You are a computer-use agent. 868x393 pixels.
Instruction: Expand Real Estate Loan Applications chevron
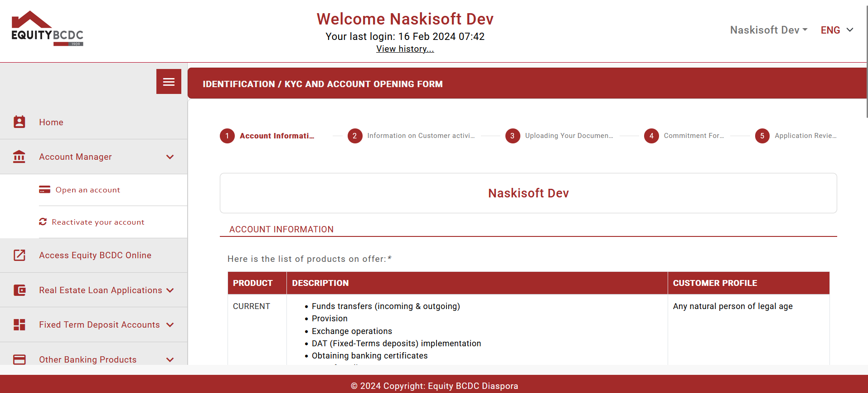click(170, 290)
